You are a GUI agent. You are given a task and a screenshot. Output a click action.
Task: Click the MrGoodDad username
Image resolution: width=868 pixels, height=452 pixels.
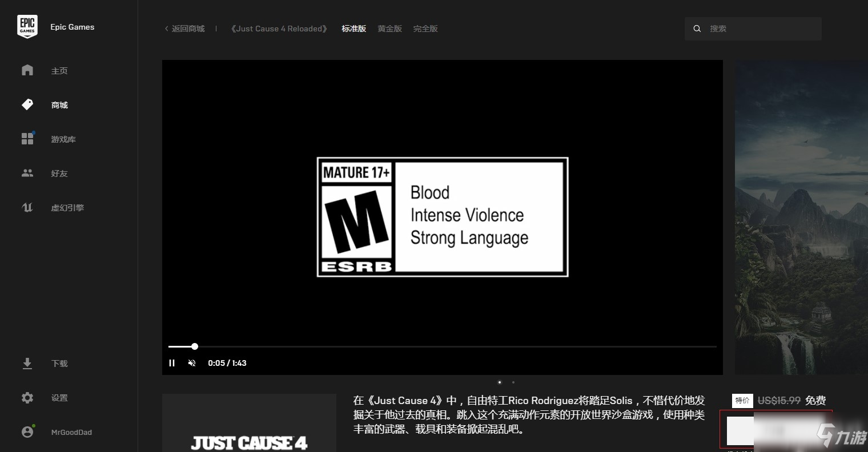point(71,432)
